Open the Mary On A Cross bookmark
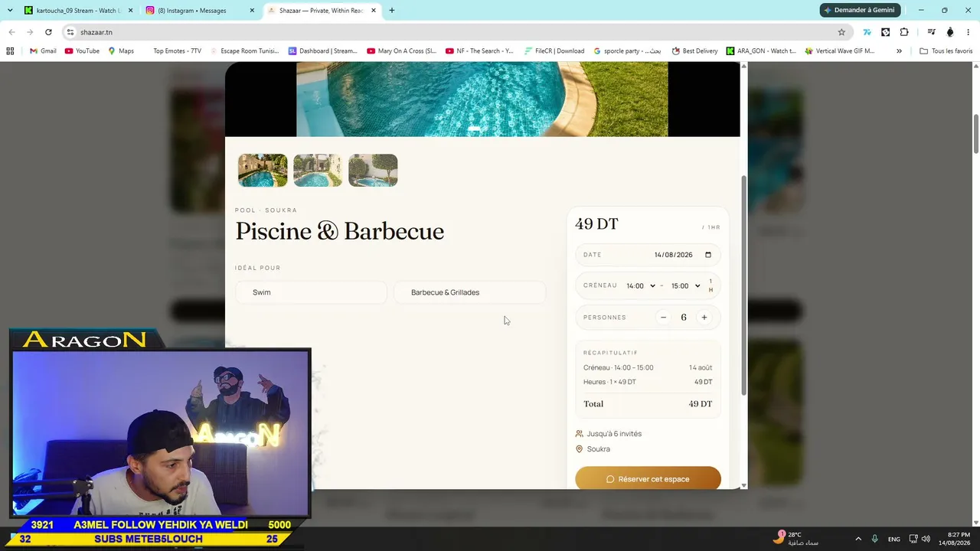The width and height of the screenshot is (980, 551). coord(402,51)
